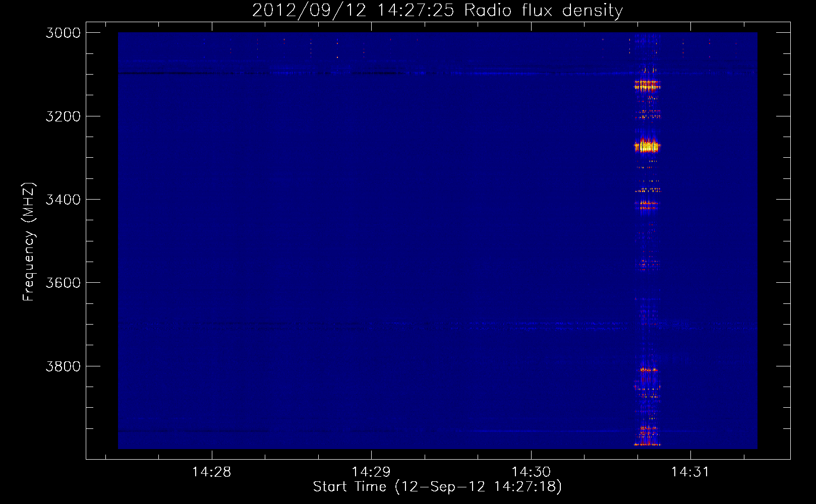Click the '14:29' time axis label
Viewport: 816px width, 504px height.
click(371, 472)
